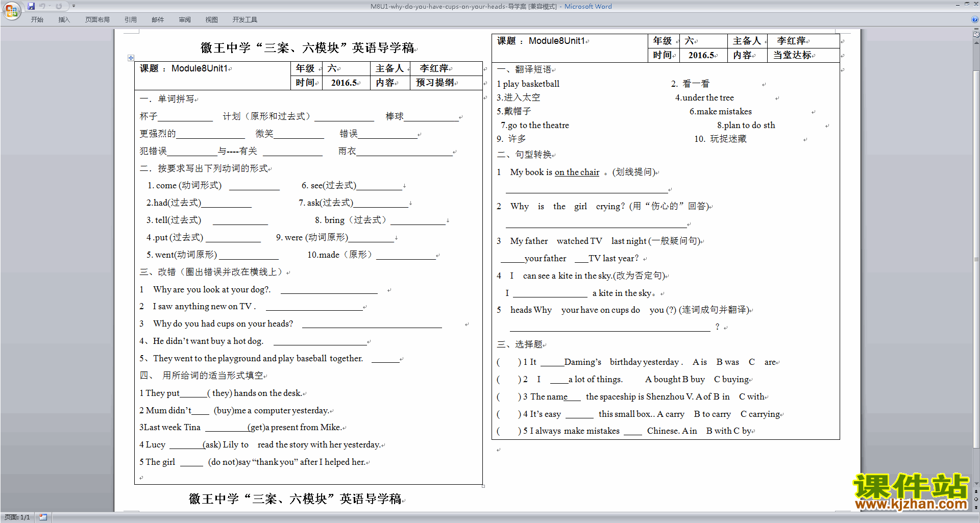
Task: Switch to 视图 ribbon tab
Action: [212, 20]
